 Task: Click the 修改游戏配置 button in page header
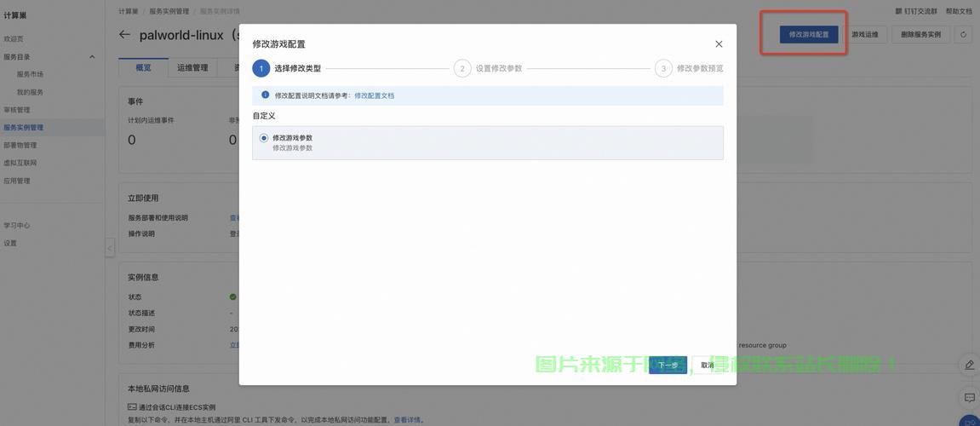809,35
